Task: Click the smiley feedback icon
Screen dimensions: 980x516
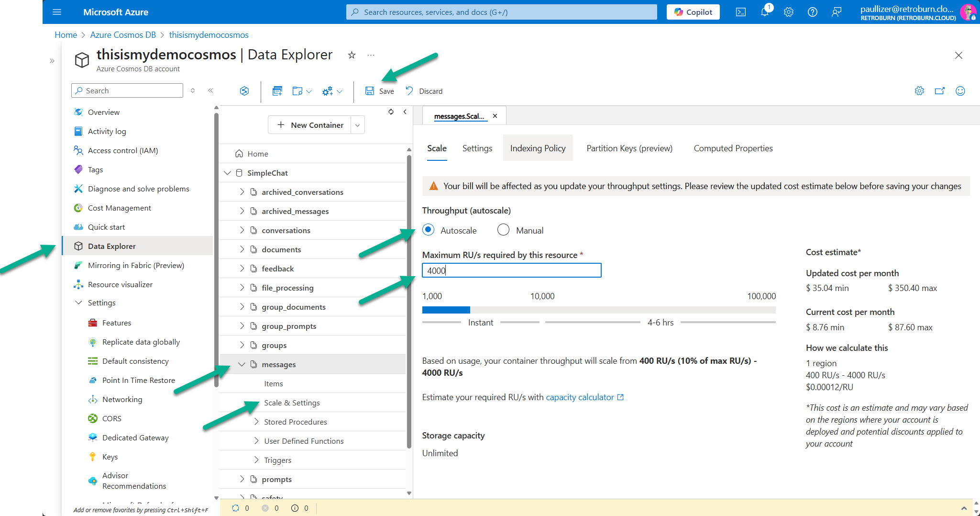Action: (960, 91)
